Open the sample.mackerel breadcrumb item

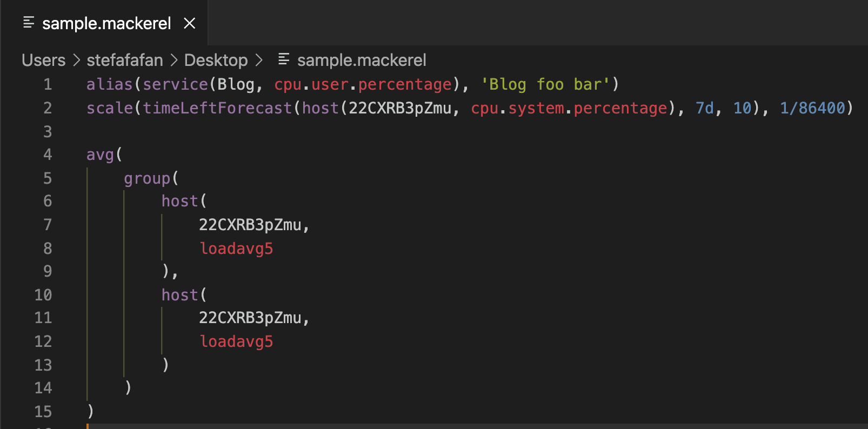click(x=362, y=60)
